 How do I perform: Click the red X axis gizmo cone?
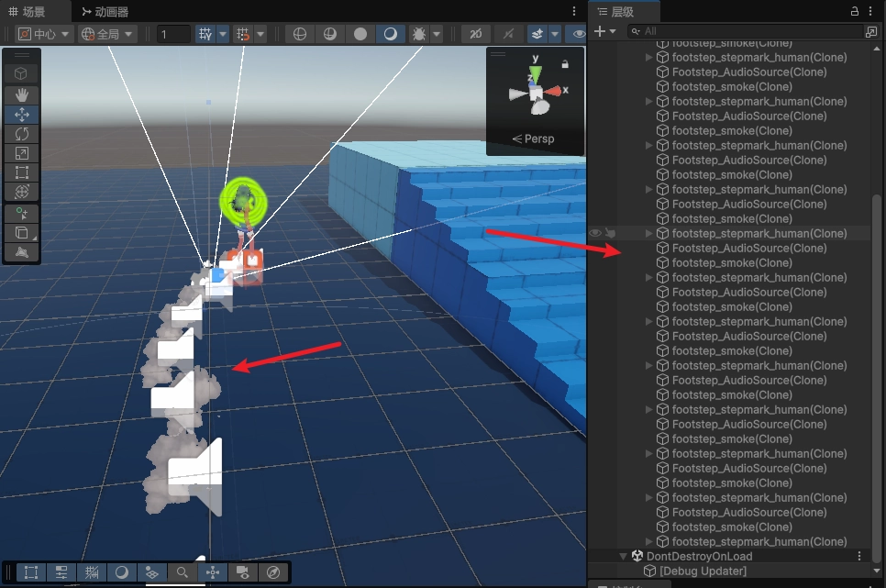(x=555, y=91)
